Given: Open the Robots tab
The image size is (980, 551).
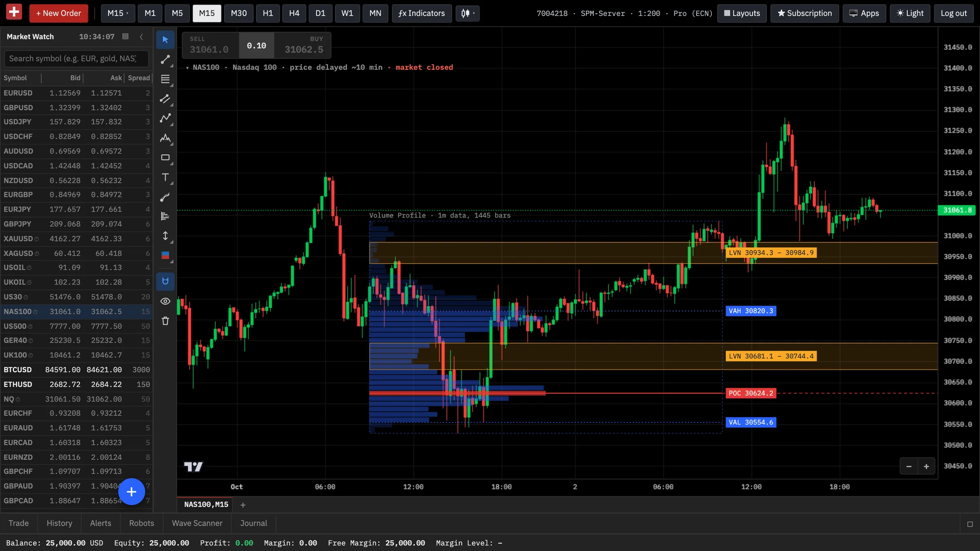Looking at the screenshot, I should (x=142, y=523).
